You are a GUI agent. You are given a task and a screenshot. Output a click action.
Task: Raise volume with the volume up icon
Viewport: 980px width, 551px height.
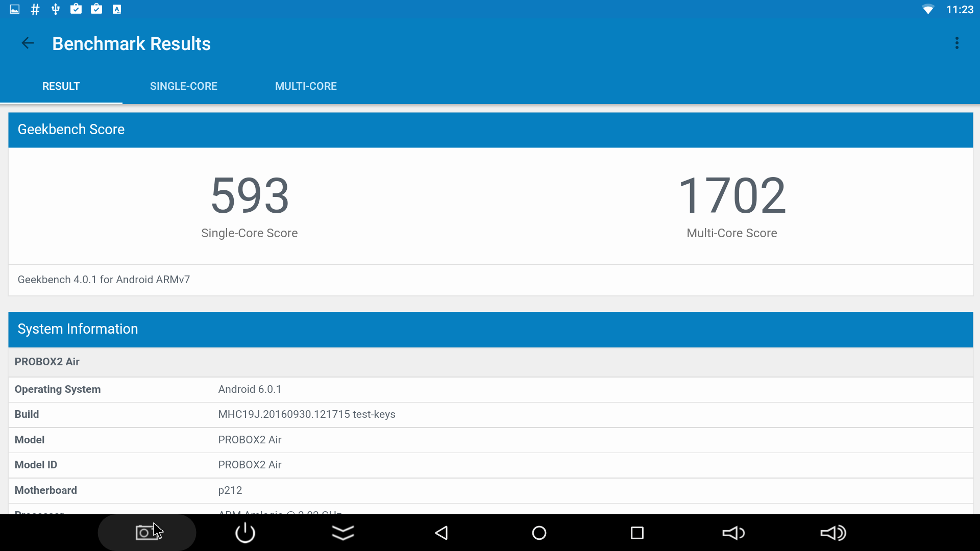[832, 533]
